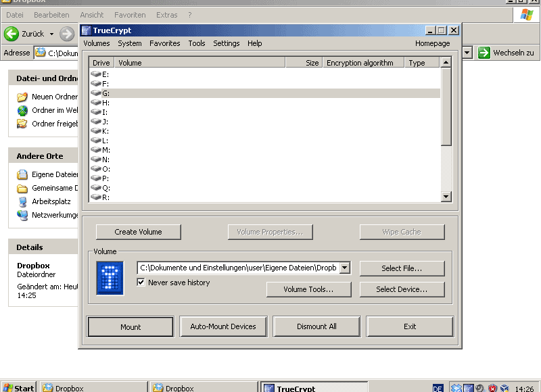Screen dimensions: 541x392
Task: Click the drive icon beside I:
Action: point(95,112)
